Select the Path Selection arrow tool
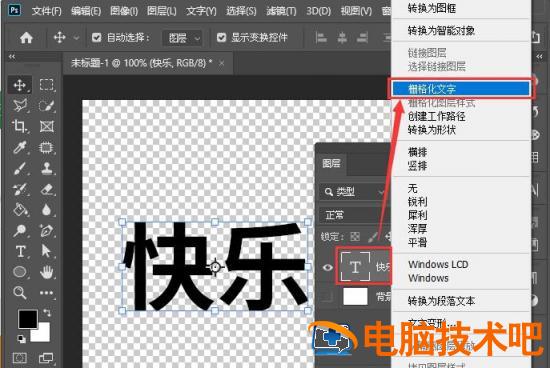The width and height of the screenshot is (550, 368). coord(46,251)
